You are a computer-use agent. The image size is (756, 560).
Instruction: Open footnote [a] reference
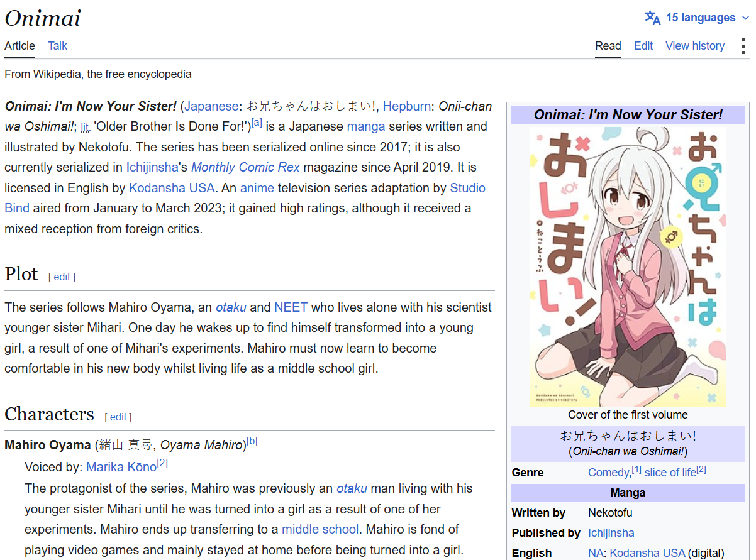point(257,123)
